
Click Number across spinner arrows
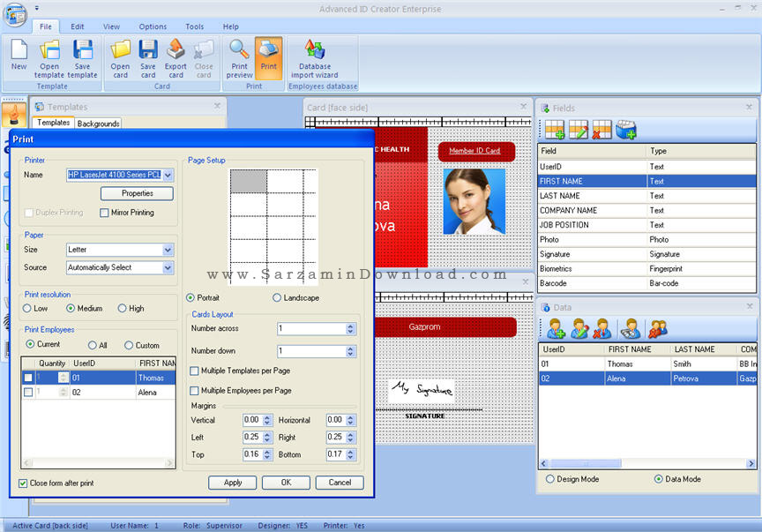tap(350, 329)
